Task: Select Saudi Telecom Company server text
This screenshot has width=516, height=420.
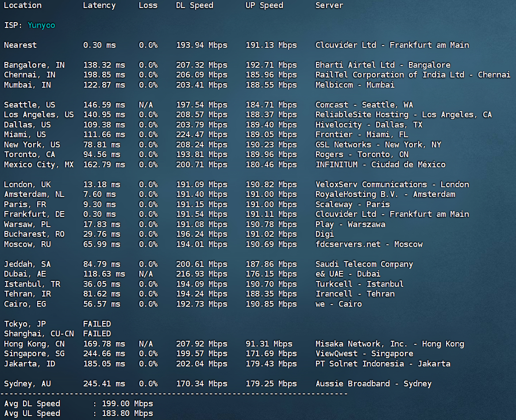Action: (x=364, y=264)
